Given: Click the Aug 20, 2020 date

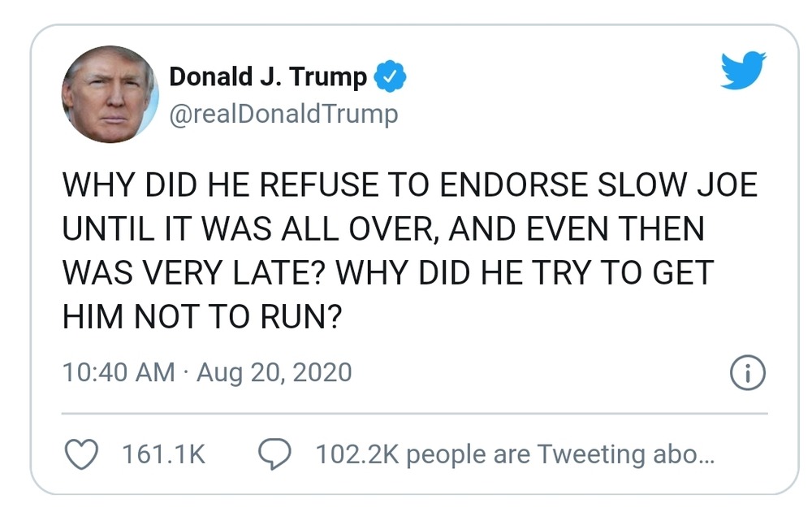Looking at the screenshot, I should [274, 373].
